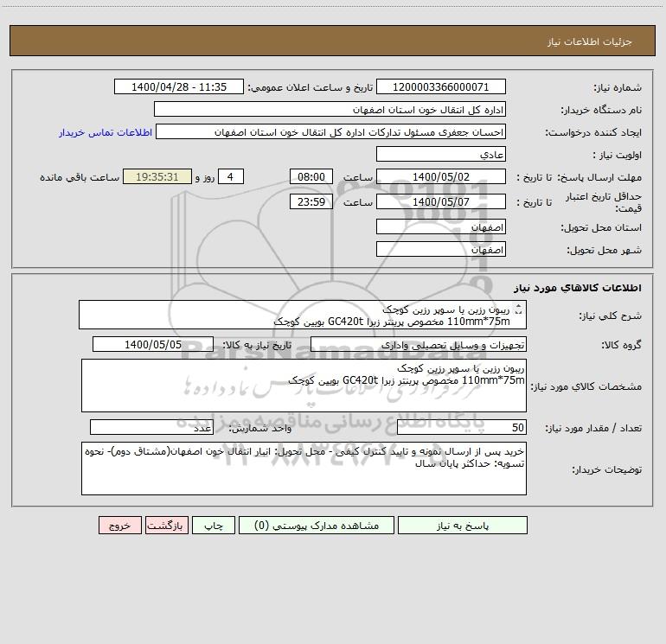
Task: Click the توضیحات خریدار label
Action: (x=606, y=469)
